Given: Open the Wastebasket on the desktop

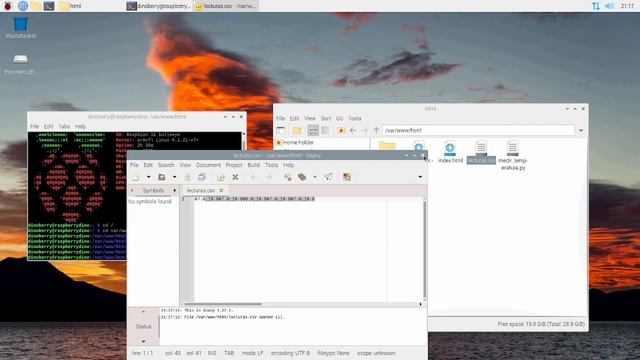Looking at the screenshot, I should click(x=20, y=28).
